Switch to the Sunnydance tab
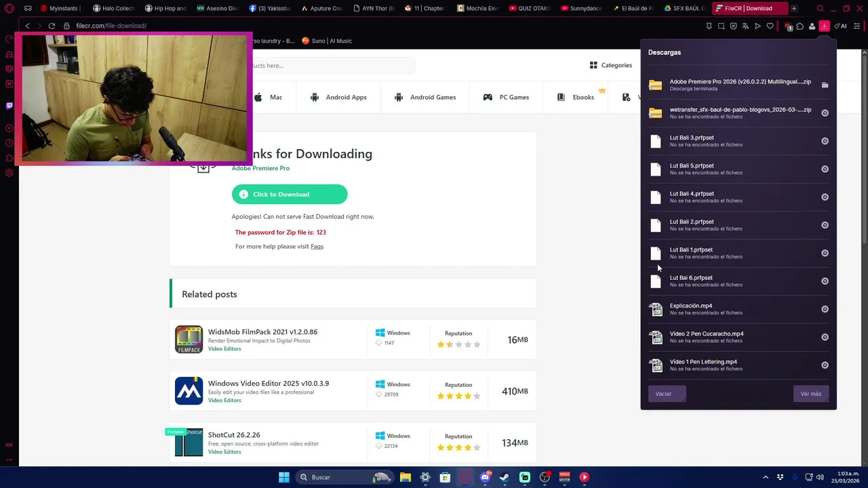The image size is (868, 488). point(581,9)
